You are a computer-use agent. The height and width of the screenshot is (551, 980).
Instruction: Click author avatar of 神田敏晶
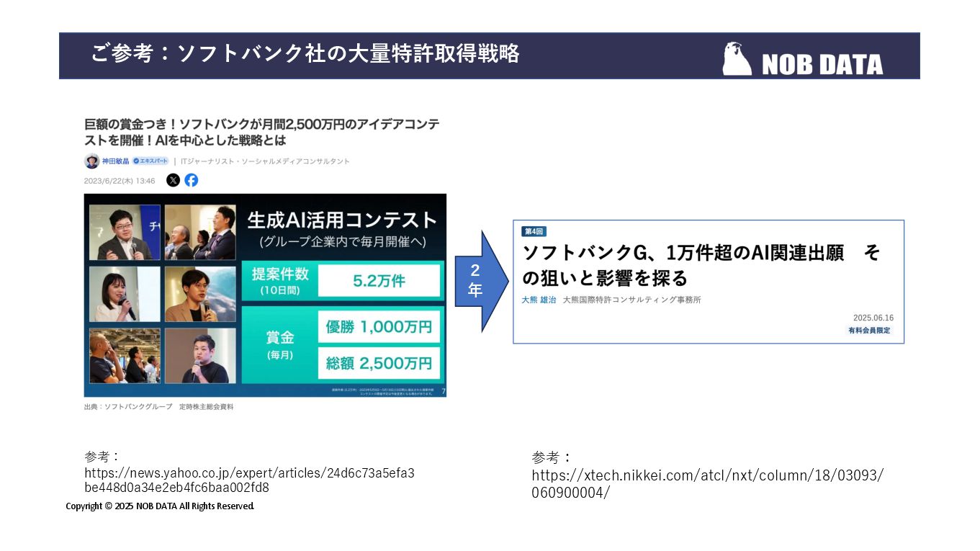[91, 161]
